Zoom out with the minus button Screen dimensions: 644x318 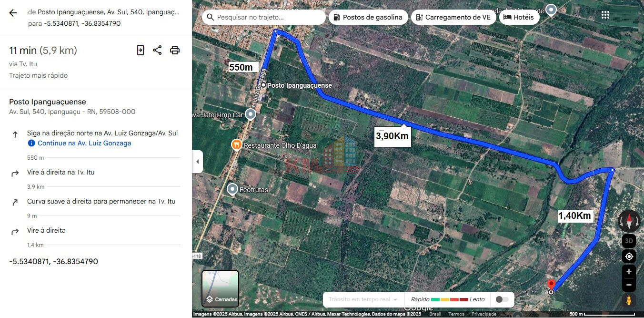[629, 285]
